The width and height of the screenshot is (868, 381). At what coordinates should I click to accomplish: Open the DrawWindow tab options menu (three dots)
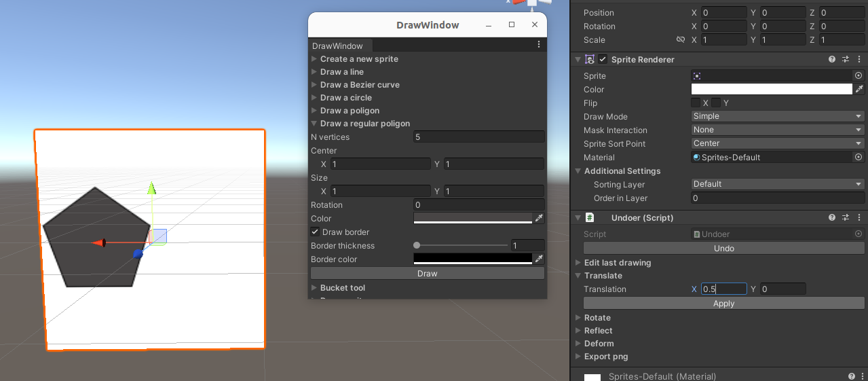[539, 45]
